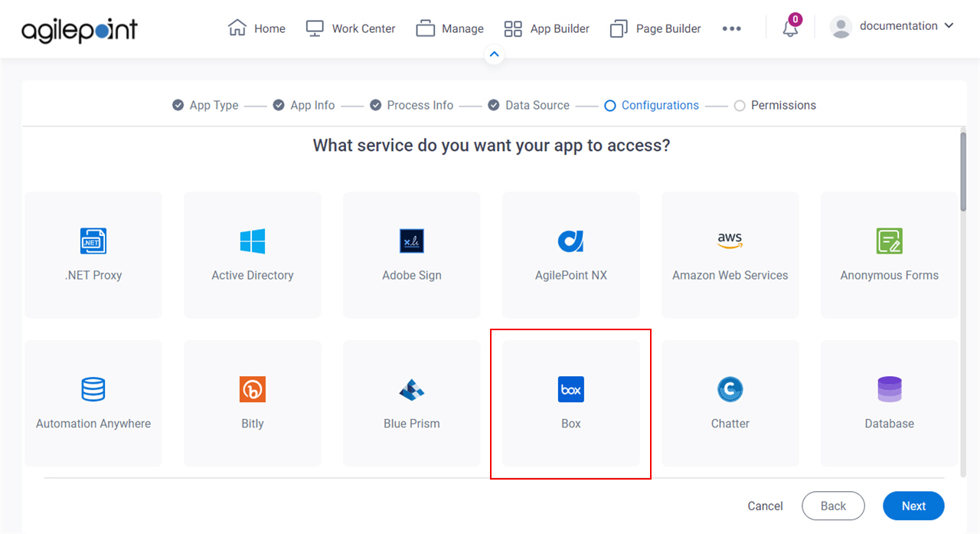Go to Data Source wizard step

click(529, 105)
